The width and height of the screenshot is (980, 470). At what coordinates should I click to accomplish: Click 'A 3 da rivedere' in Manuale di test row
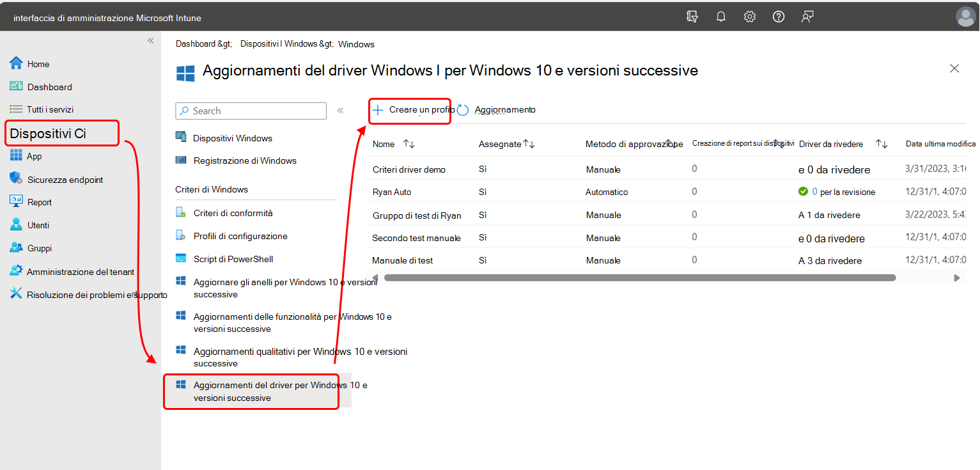click(x=830, y=260)
